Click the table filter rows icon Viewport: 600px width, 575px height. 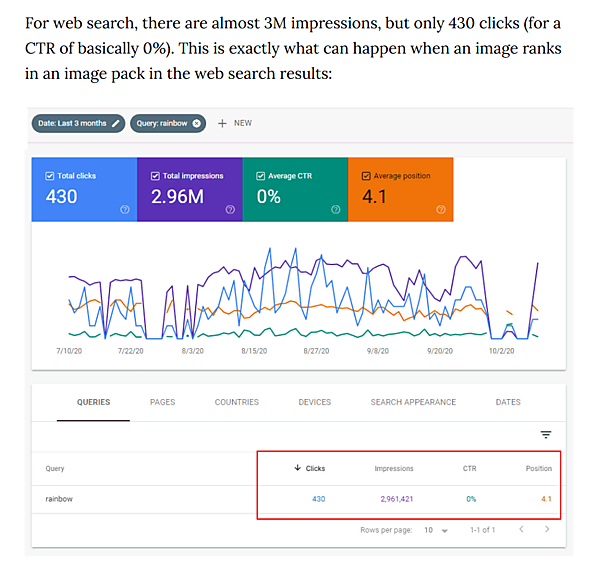pos(546,435)
